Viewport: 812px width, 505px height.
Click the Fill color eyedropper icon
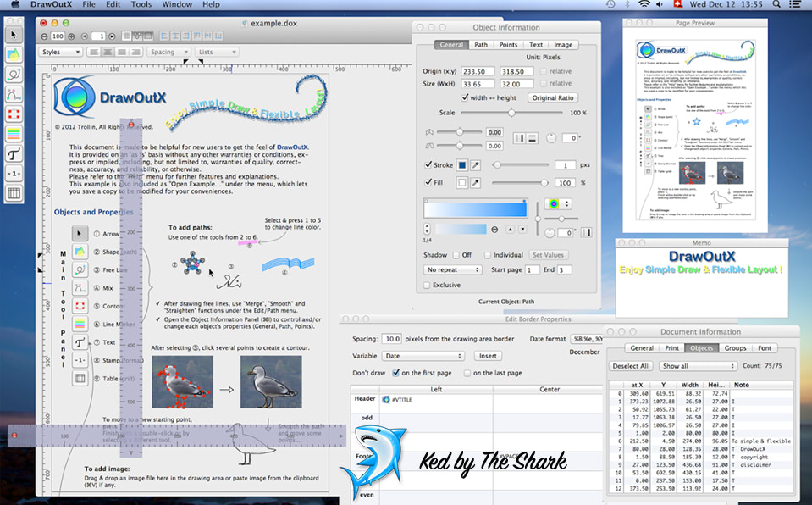coord(475,182)
